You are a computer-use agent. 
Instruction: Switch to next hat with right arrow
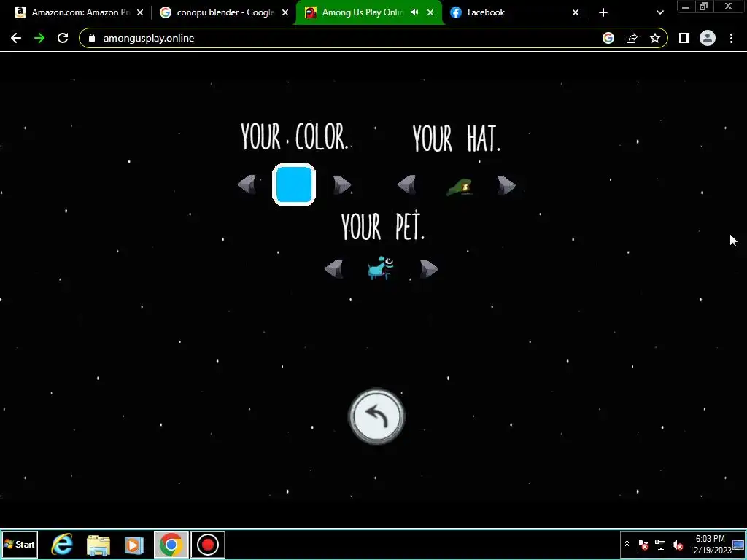tap(506, 185)
